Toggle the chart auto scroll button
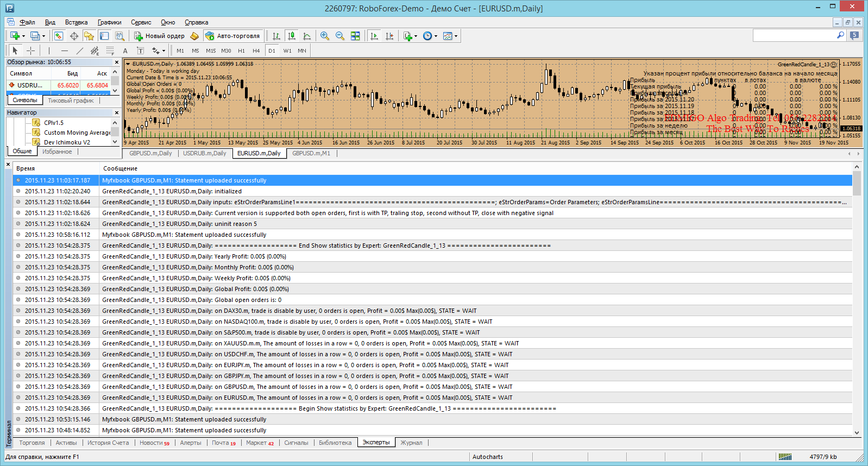 [374, 36]
